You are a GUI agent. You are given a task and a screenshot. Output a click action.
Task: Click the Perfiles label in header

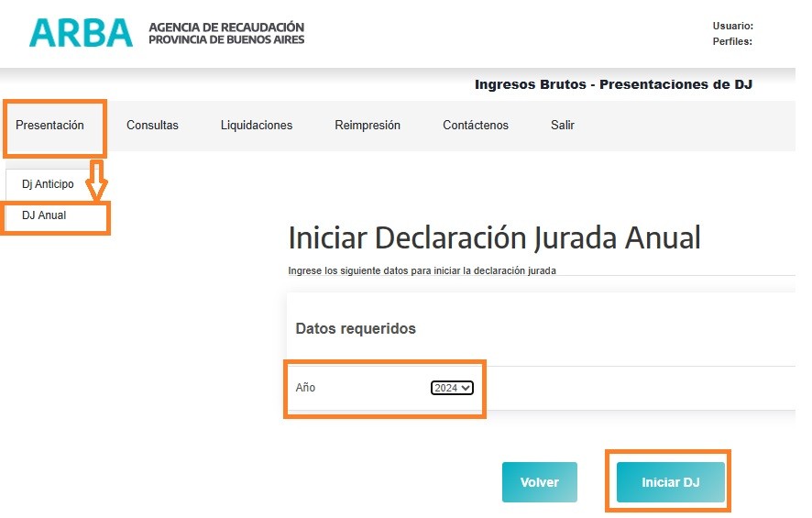732,42
